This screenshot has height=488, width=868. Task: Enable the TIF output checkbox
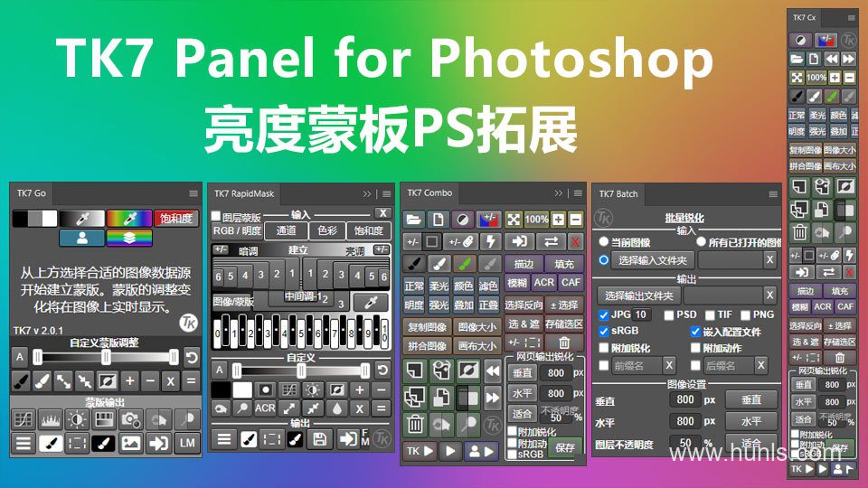pyautogui.click(x=710, y=314)
